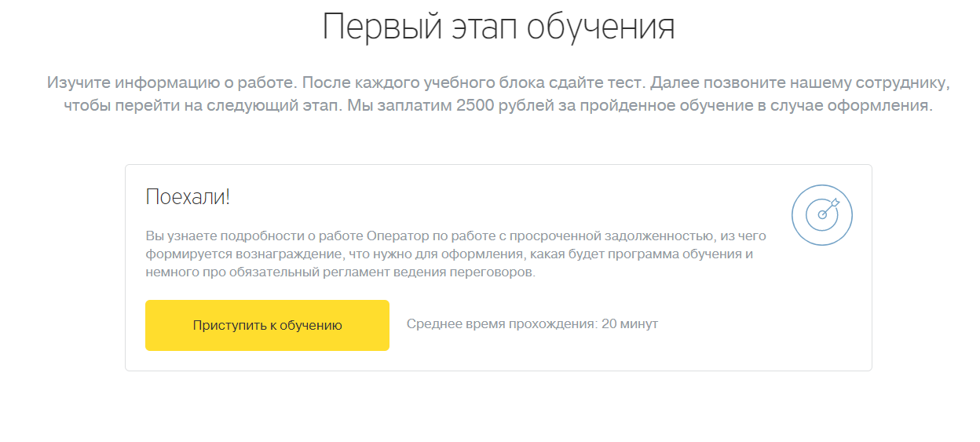The width and height of the screenshot is (980, 442).
Task: Click the 'Поехали!' card title
Action: pyautogui.click(x=188, y=197)
